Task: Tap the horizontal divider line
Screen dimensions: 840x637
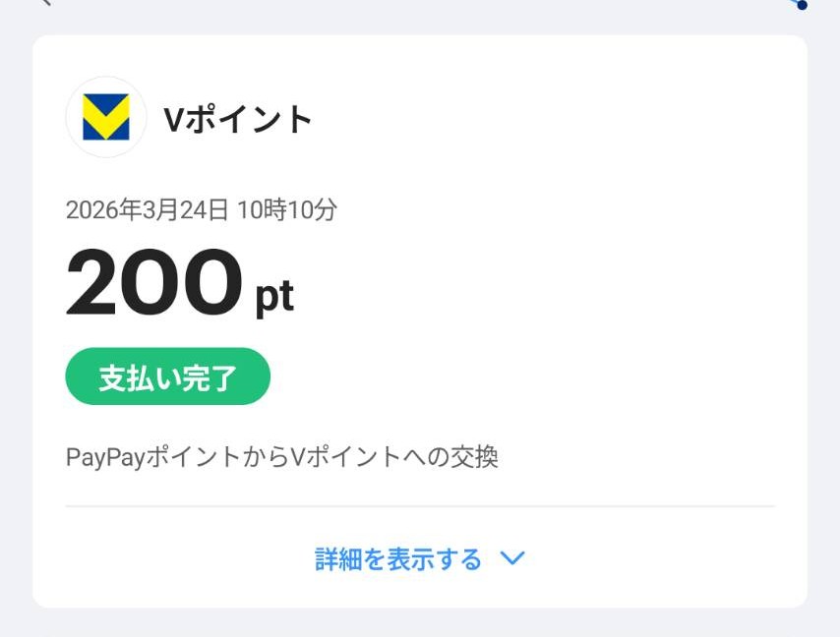Action: (x=420, y=506)
